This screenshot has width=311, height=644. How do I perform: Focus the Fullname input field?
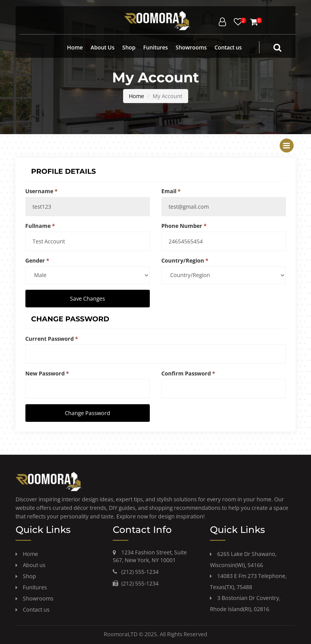(x=88, y=241)
